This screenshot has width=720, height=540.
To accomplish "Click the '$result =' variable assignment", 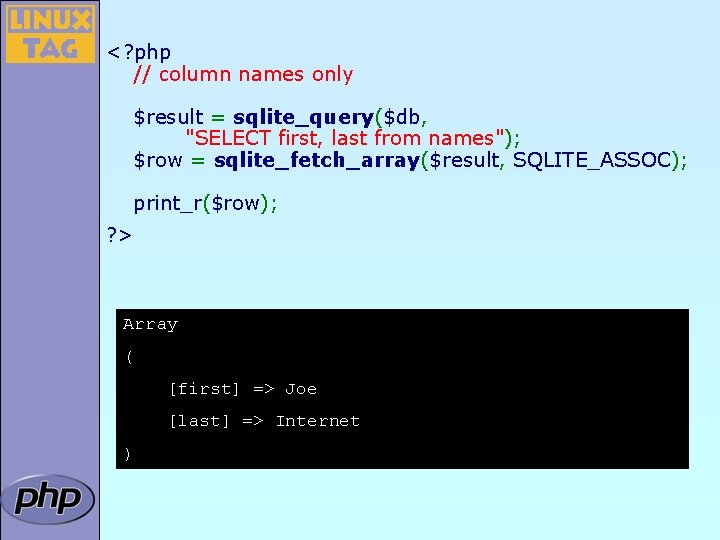I will click(179, 118).
